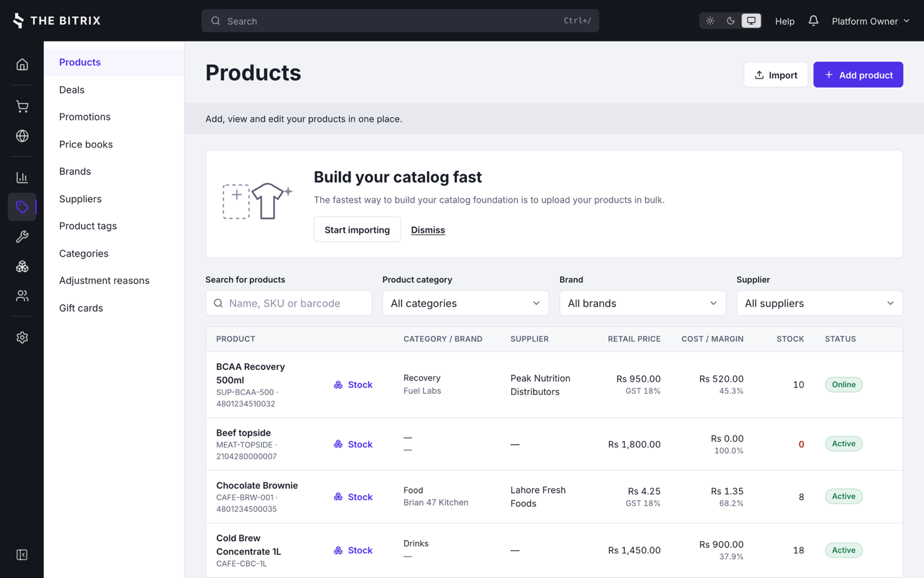Open the Promotions menu item
Image resolution: width=924 pixels, height=578 pixels.
pos(114,117)
